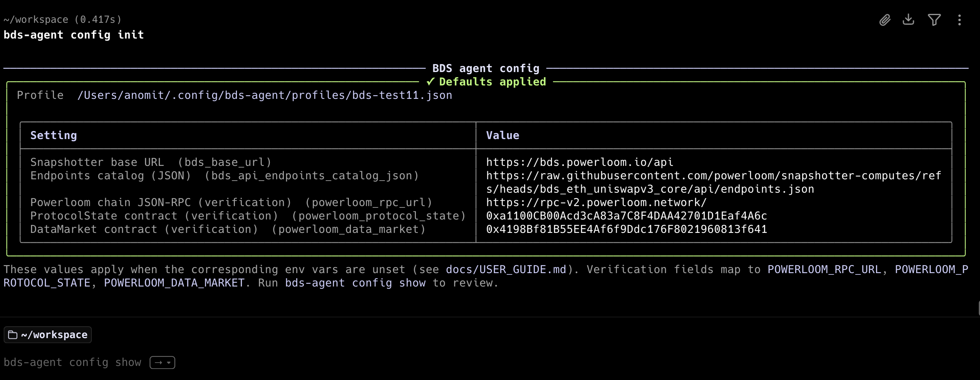Screen dimensions: 980x380
Task: Click the download output icon
Action: [x=909, y=19]
